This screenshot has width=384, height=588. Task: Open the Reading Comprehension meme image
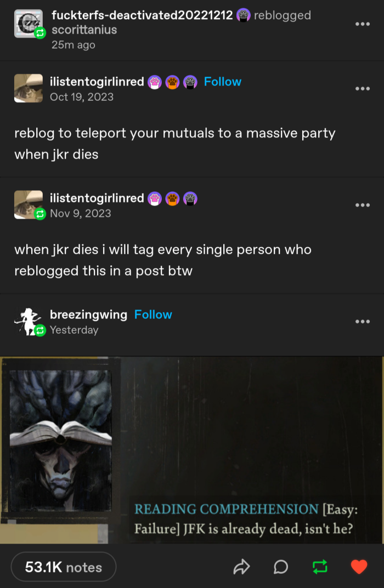pyautogui.click(x=191, y=449)
